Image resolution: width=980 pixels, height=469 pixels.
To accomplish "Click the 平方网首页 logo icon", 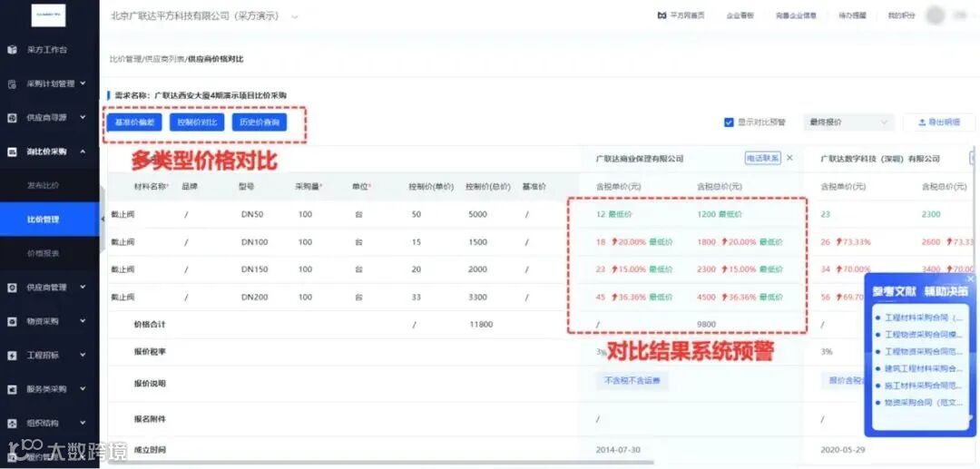I will (661, 15).
